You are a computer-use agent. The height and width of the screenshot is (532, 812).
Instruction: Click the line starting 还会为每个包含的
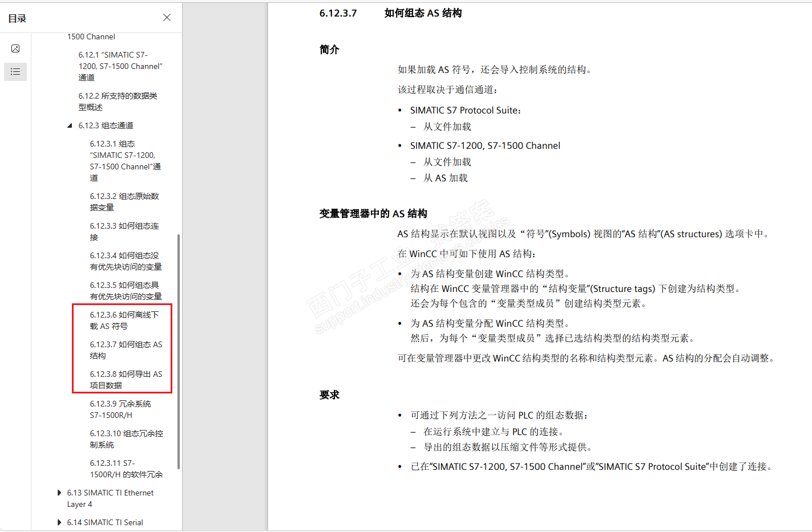tap(530, 303)
